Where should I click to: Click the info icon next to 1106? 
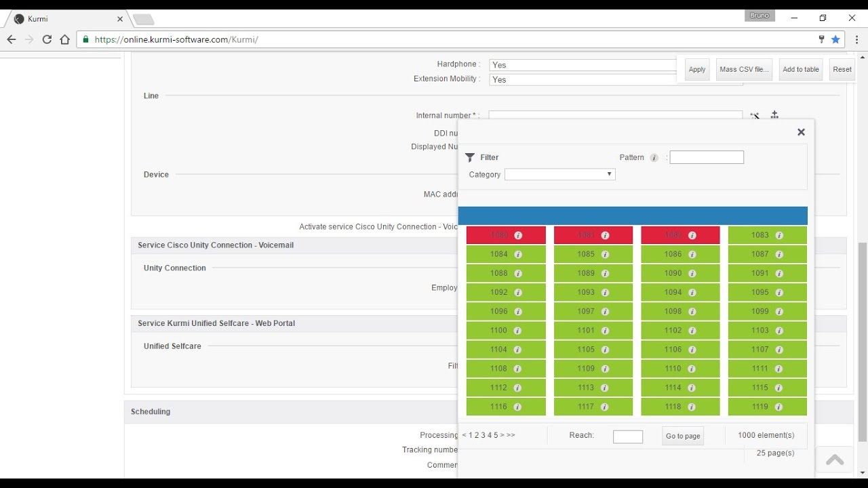[x=692, y=350]
